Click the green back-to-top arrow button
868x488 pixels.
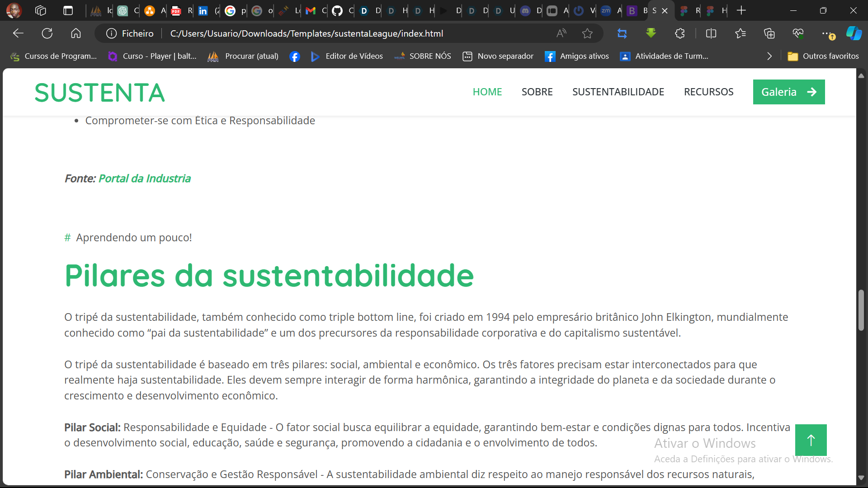pyautogui.click(x=811, y=440)
